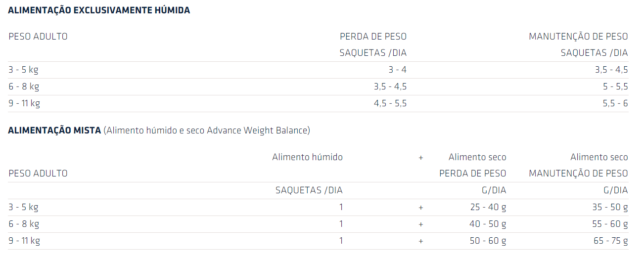Click the '5,5 - 6' maintenance value
This screenshot has width=644, height=260.
614,104
